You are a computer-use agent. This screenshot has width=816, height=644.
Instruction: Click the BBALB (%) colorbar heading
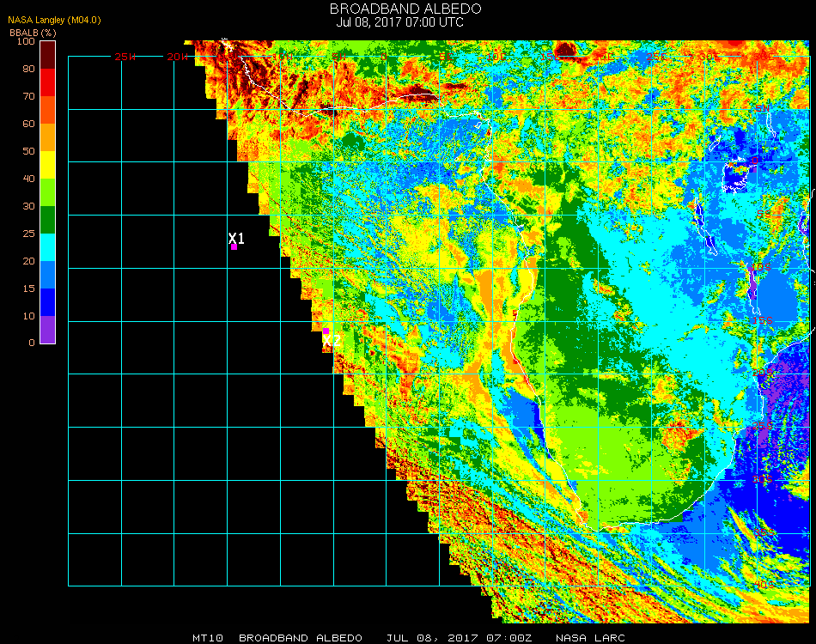click(32, 32)
